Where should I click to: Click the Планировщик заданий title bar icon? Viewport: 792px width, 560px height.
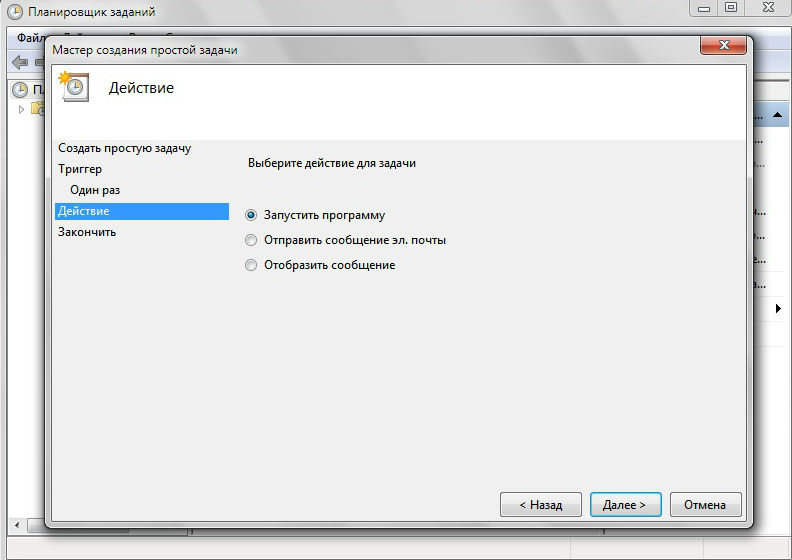click(x=15, y=11)
